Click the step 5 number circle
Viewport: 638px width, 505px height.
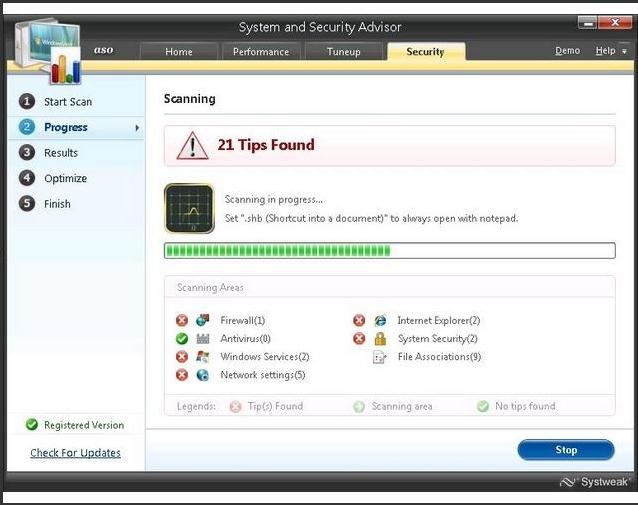27,203
